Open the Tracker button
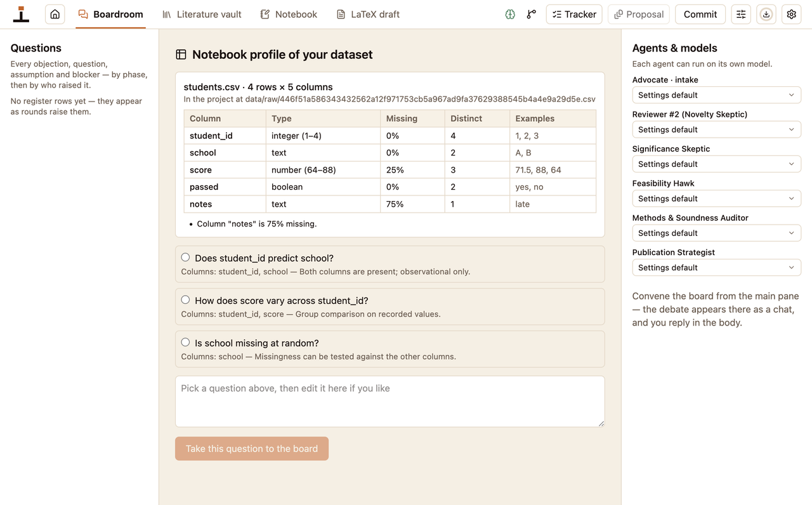The width and height of the screenshot is (812, 505). coord(574,14)
